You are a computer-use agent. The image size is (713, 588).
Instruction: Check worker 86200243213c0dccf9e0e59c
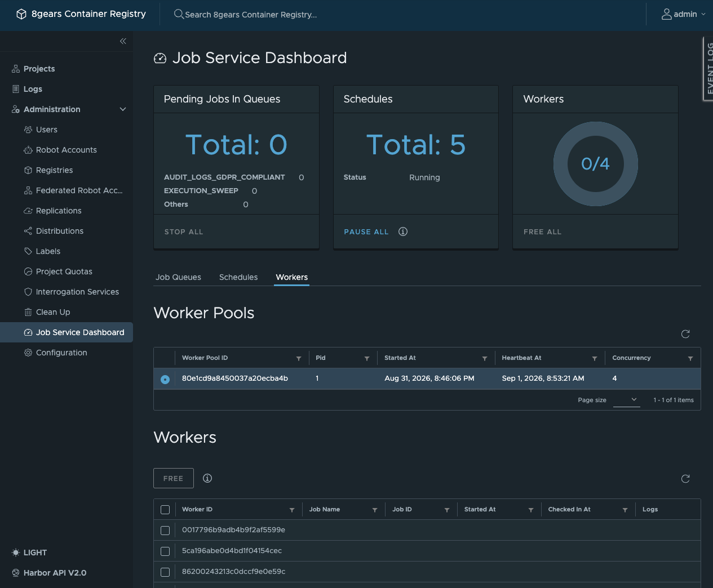coord(165,572)
